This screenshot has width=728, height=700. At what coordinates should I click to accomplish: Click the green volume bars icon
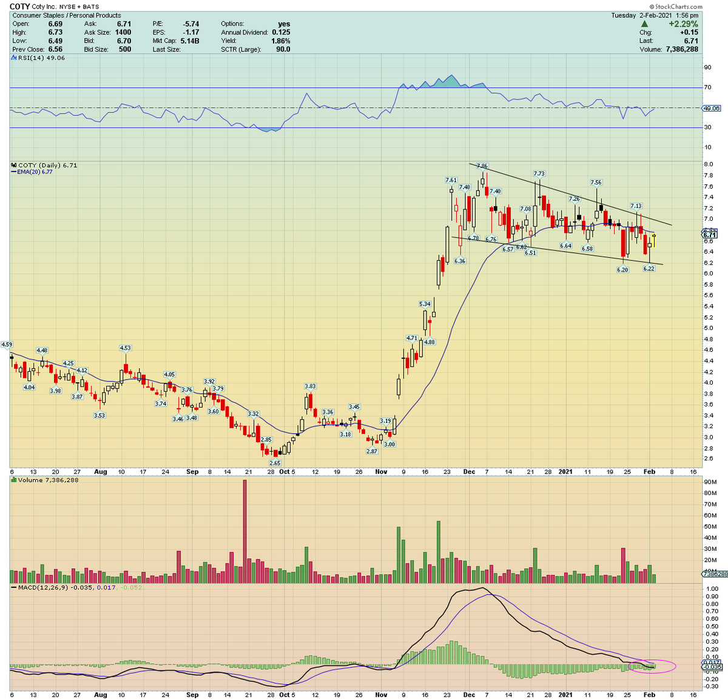12,479
